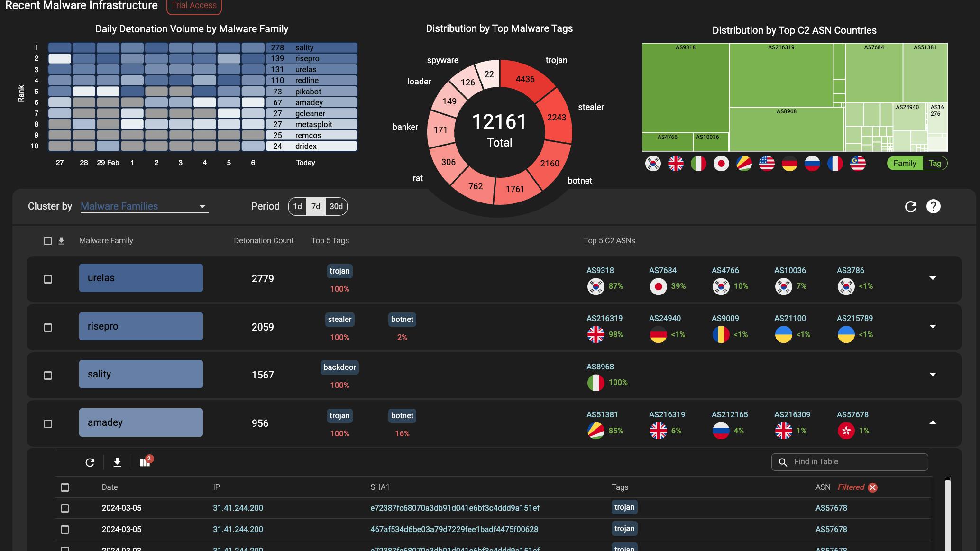Click the South Korea flag below the treemap
This screenshot has width=980, height=551.
[653, 163]
